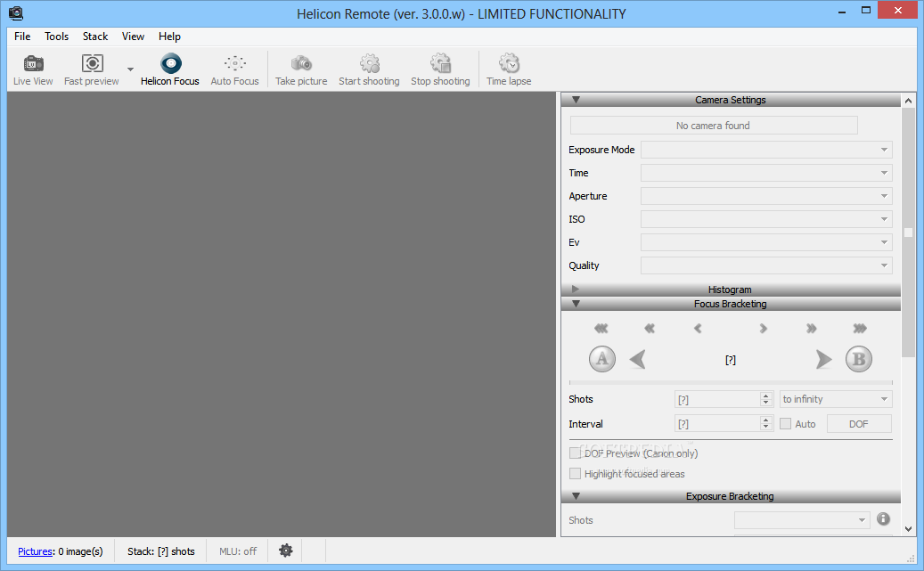Open the Pictures link in status bar
The width and height of the screenshot is (924, 571).
(x=36, y=551)
